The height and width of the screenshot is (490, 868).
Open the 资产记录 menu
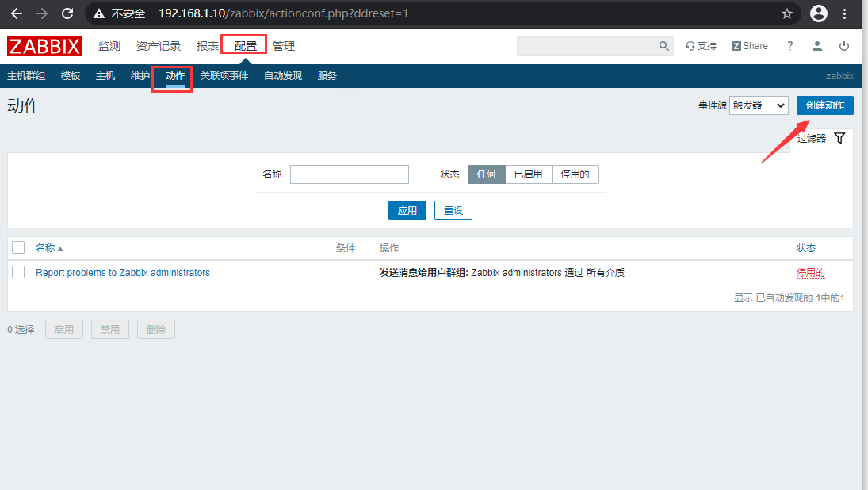[159, 46]
